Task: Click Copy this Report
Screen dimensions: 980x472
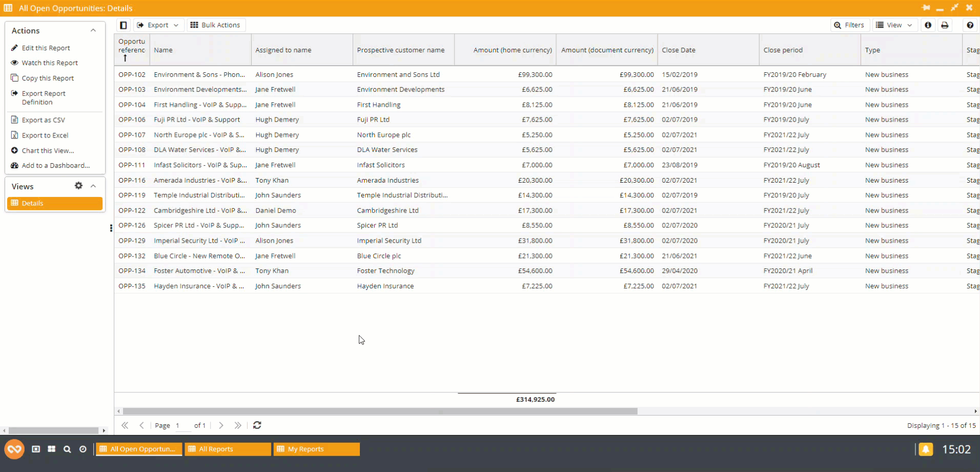Action: click(x=48, y=78)
